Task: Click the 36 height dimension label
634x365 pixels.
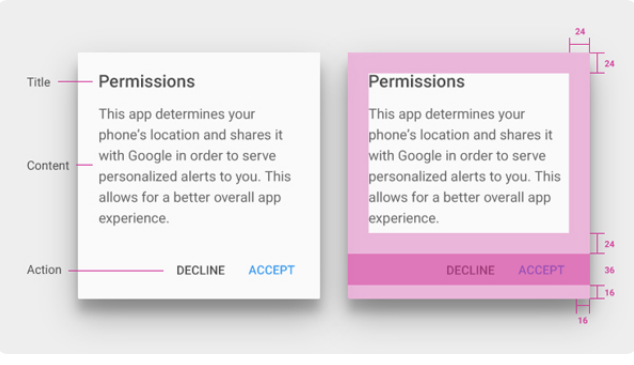Action: coord(609,270)
